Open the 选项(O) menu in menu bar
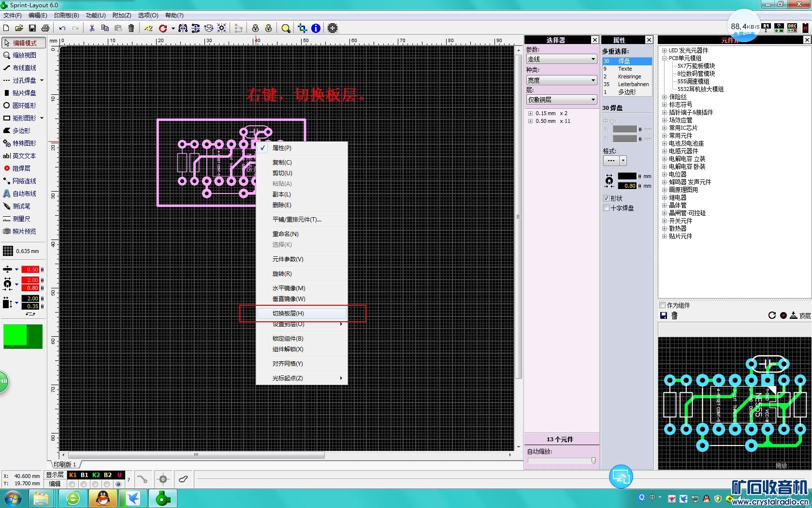This screenshot has width=812, height=508. pos(148,15)
